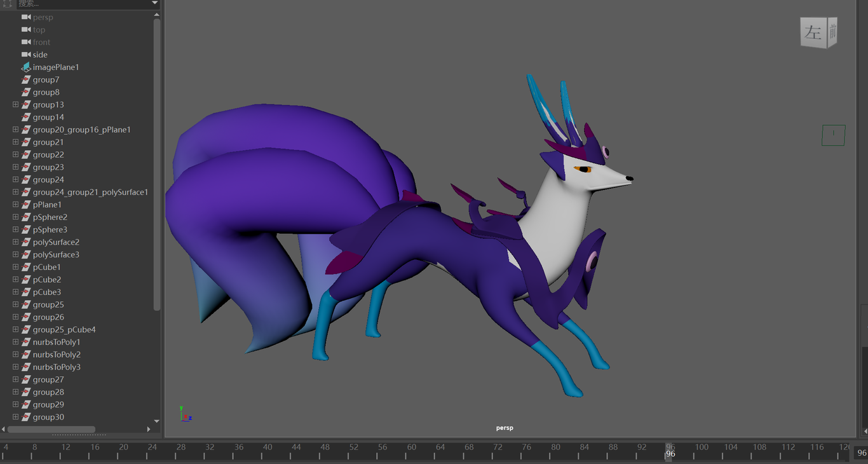The width and height of the screenshot is (868, 464).
Task: Click the group25 transform icon
Action: [x=26, y=304]
